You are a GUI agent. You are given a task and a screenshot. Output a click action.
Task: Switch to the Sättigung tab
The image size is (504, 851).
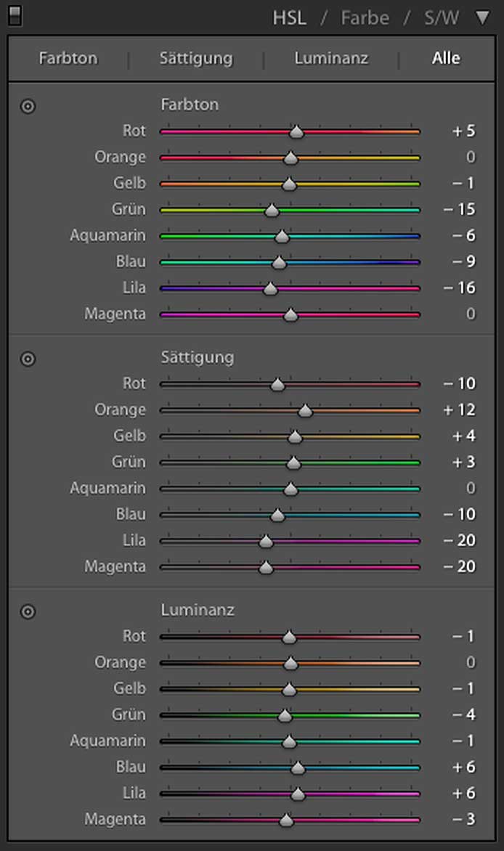[196, 58]
